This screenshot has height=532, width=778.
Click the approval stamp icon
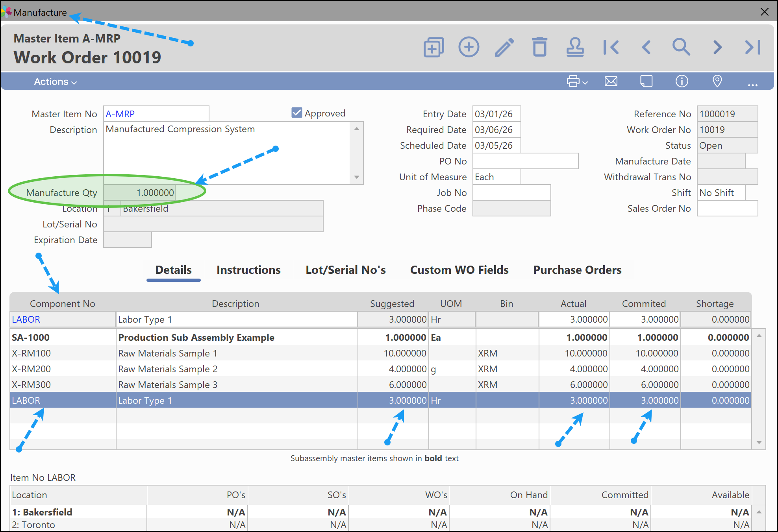pyautogui.click(x=575, y=47)
